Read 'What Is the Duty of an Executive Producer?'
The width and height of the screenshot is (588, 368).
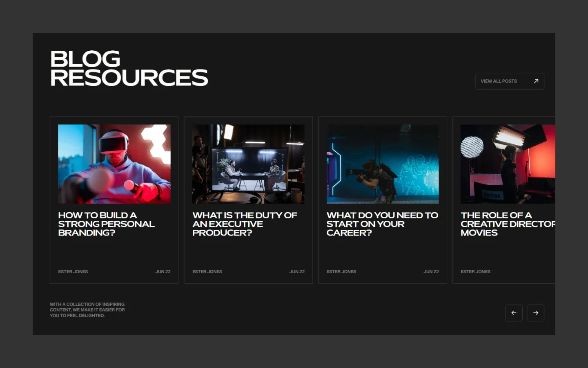coord(245,224)
